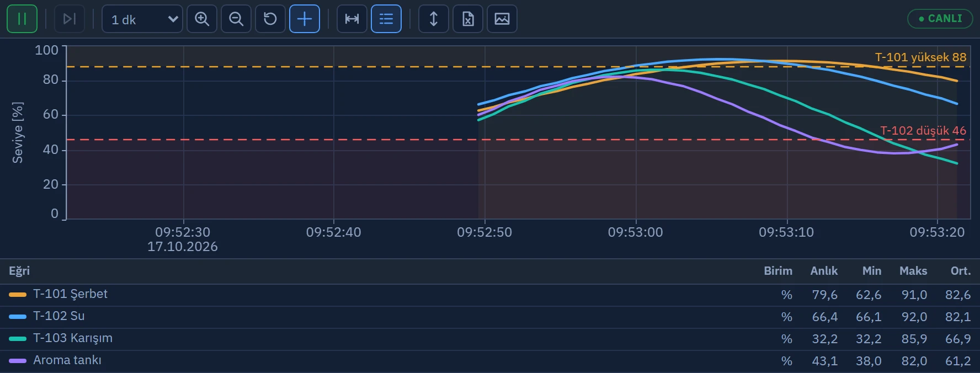This screenshot has height=373, width=980.
Task: Open the 1 dk time range dropdown
Action: [x=142, y=19]
